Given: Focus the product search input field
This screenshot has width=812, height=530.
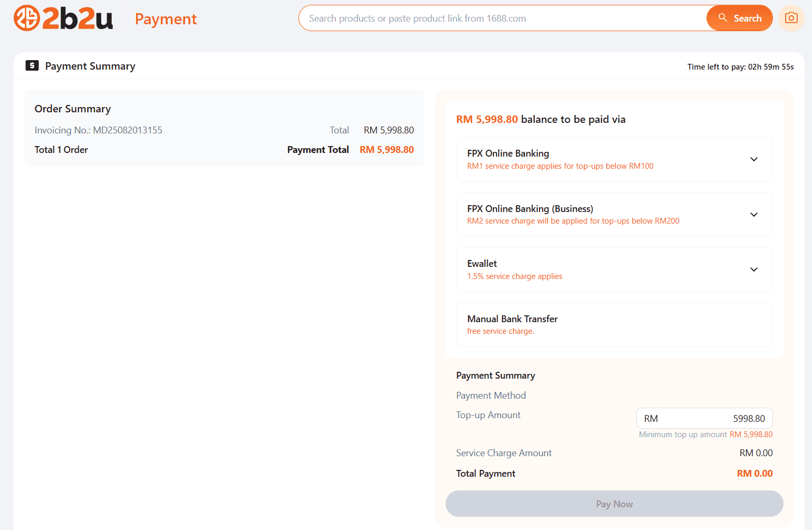Looking at the screenshot, I should [501, 18].
